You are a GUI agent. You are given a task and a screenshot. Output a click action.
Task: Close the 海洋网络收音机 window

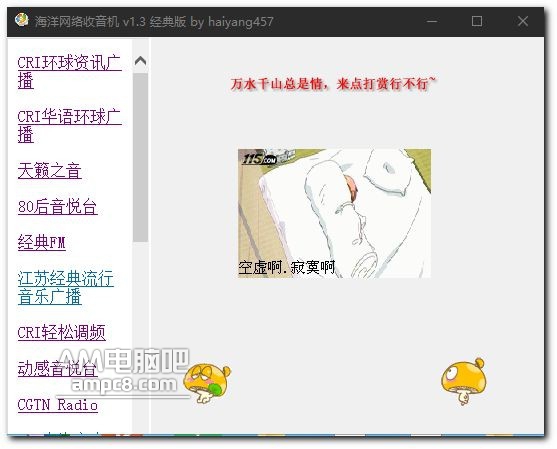tap(523, 21)
